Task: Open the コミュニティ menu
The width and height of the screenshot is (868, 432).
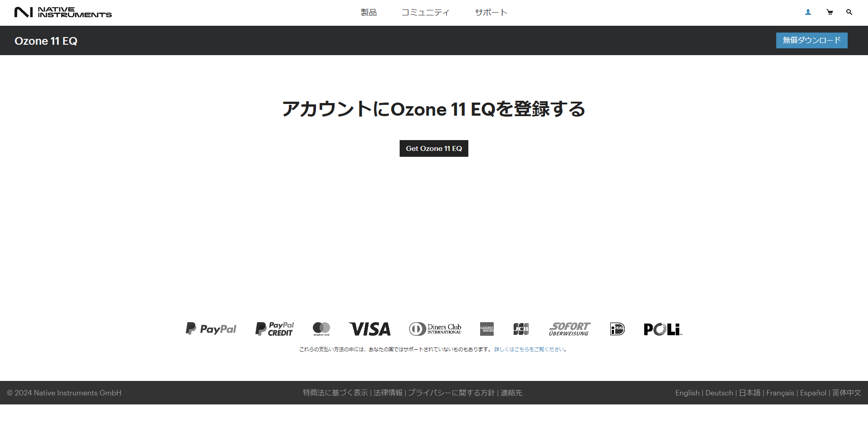Action: [x=425, y=13]
